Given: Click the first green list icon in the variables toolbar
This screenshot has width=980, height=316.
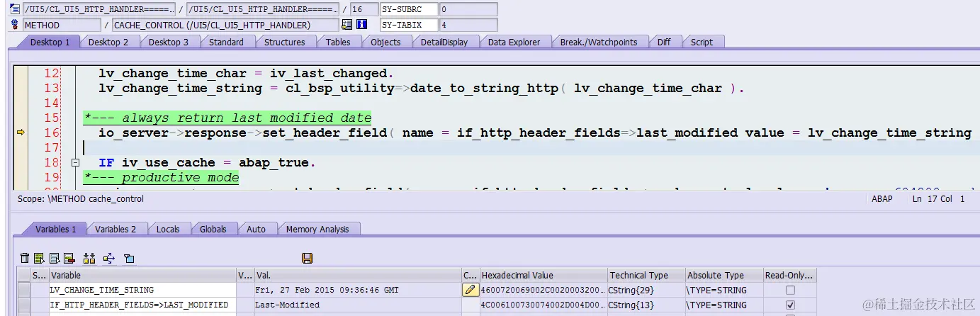Looking at the screenshot, I should tap(39, 258).
